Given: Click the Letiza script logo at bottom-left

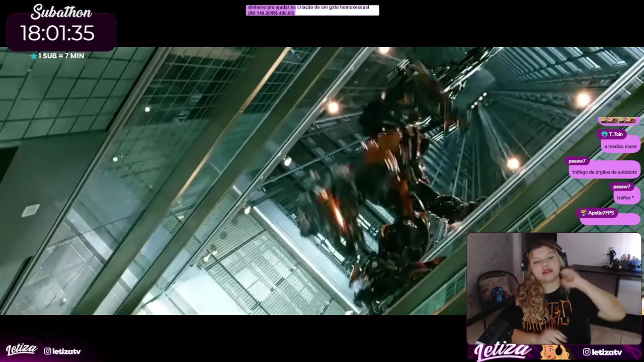Looking at the screenshot, I should (x=21, y=349).
